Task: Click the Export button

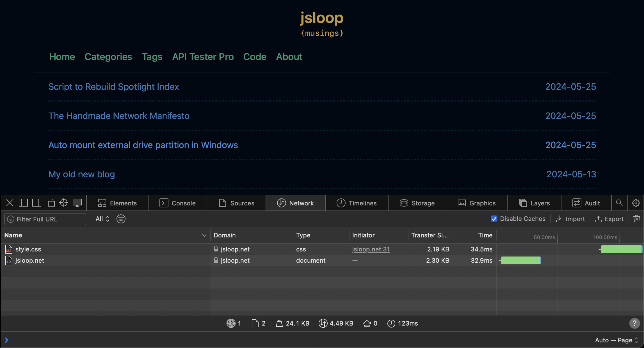Action: click(x=609, y=219)
